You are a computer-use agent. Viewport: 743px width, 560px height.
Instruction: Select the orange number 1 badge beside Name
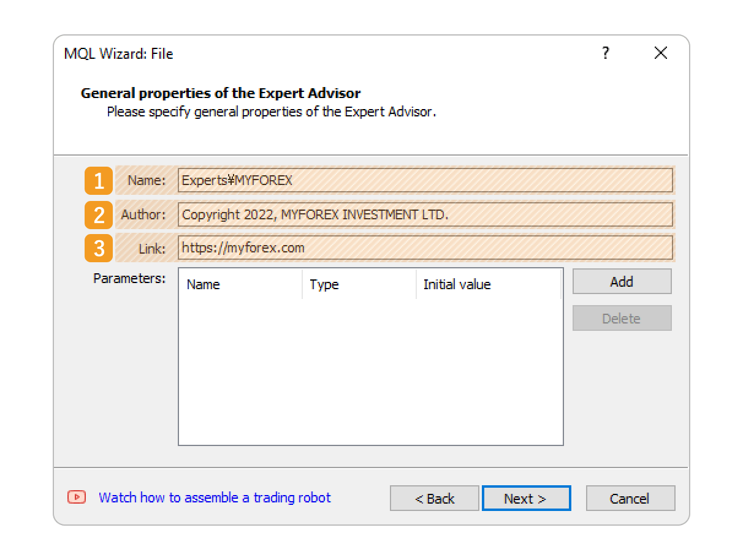[98, 180]
